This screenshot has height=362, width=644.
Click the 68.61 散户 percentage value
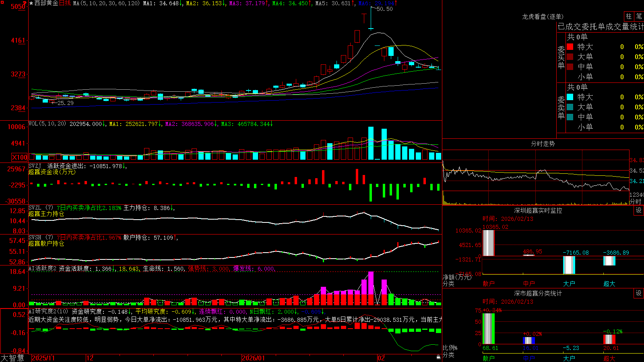tap(490, 348)
